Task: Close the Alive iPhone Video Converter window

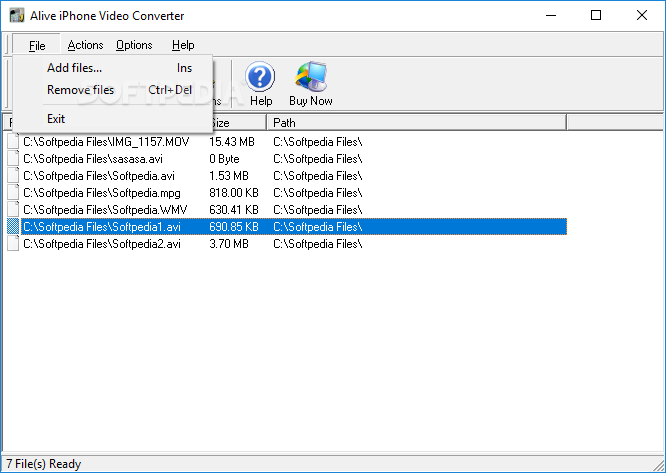Action: point(642,16)
